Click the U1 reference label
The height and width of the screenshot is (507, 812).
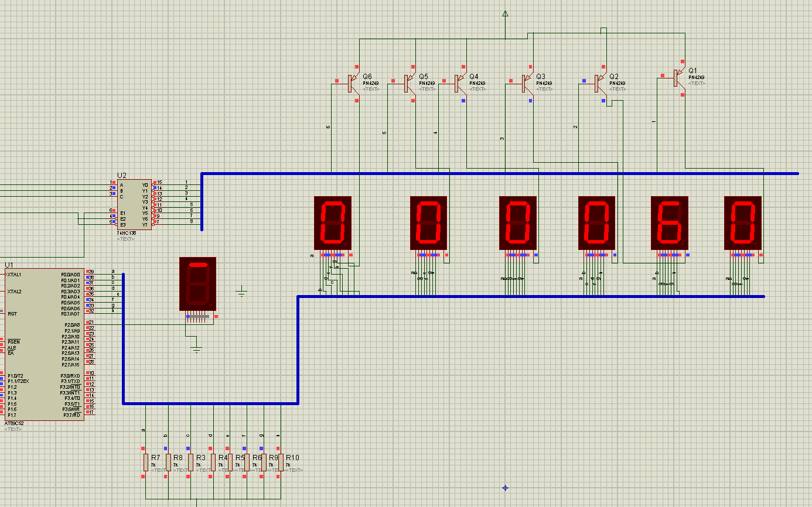click(x=9, y=265)
